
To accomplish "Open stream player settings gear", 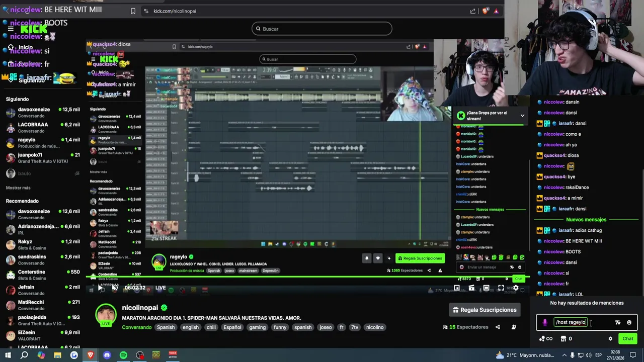I will 516,288.
